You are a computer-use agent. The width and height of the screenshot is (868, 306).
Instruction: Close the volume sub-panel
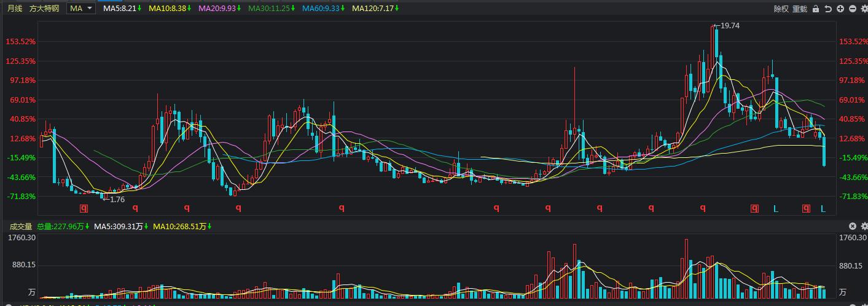(853, 226)
